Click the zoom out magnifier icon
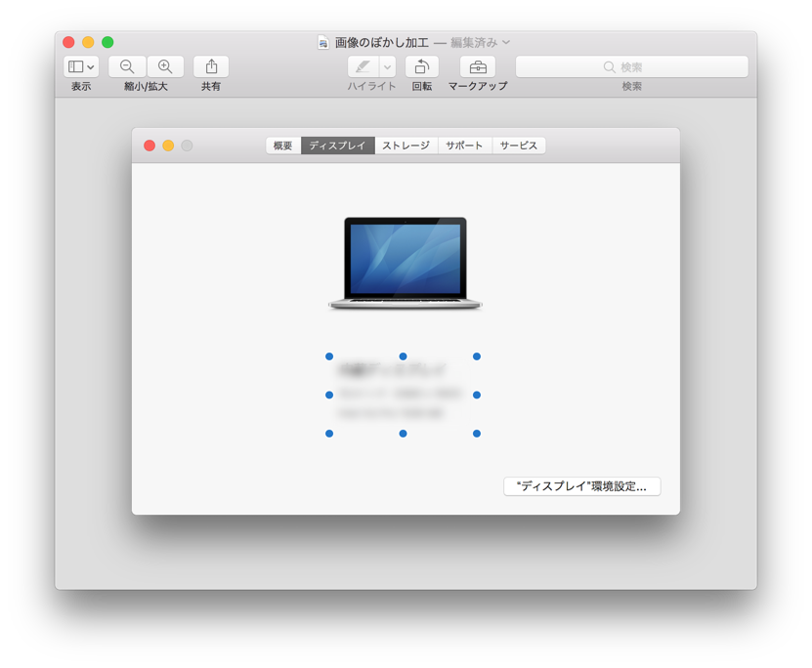 click(x=127, y=66)
